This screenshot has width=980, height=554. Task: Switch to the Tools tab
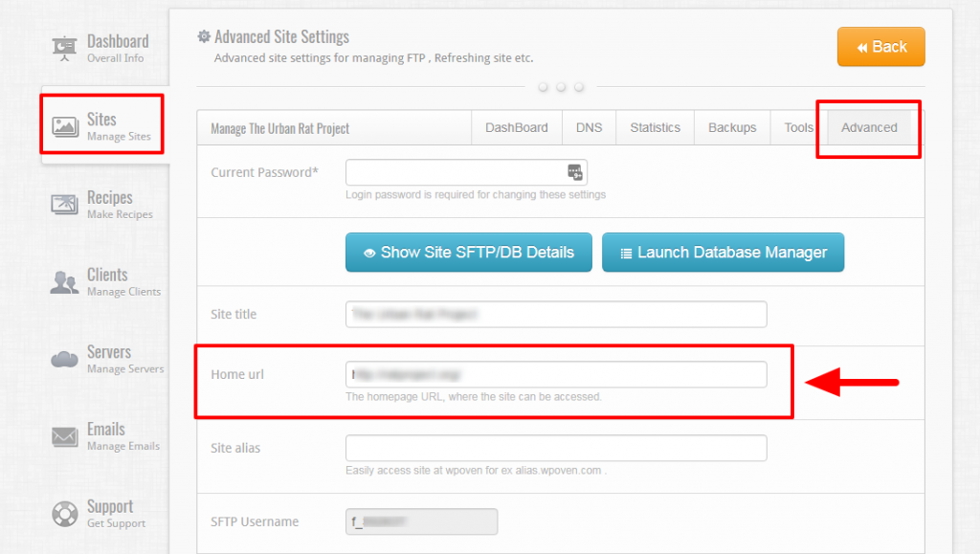[799, 127]
